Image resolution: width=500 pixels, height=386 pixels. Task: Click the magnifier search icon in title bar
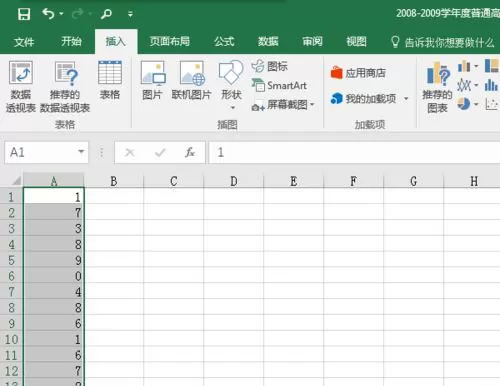(x=106, y=14)
